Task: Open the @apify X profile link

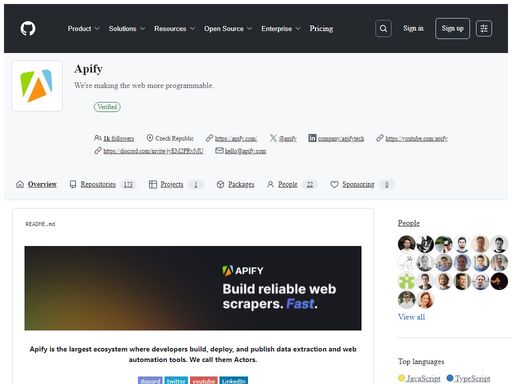Action: 287,138
